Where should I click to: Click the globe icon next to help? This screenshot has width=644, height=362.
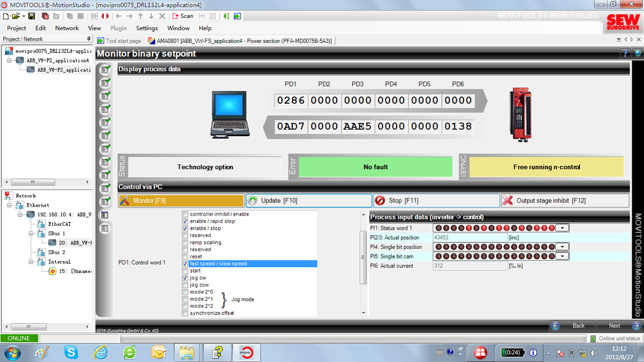(637, 54)
